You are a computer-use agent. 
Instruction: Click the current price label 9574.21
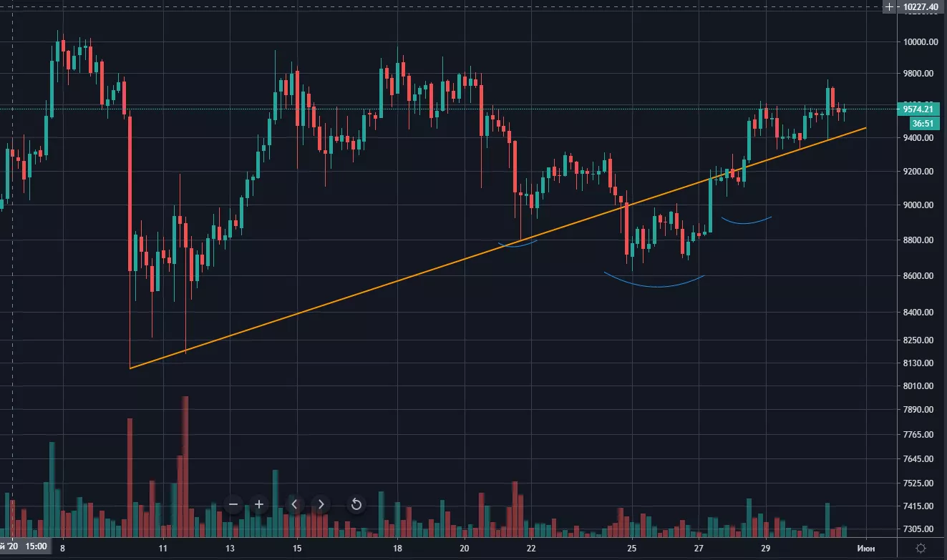pos(917,109)
